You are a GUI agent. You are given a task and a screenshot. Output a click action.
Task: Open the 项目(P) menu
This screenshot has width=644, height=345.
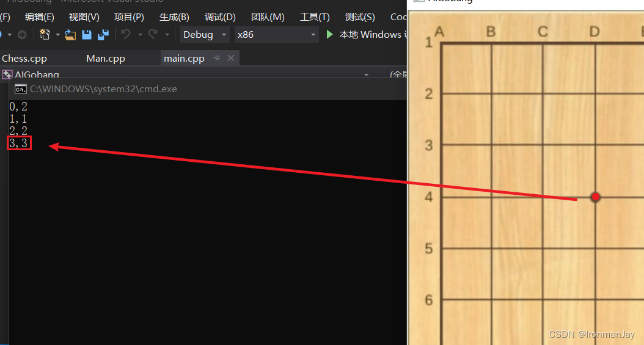(x=129, y=17)
